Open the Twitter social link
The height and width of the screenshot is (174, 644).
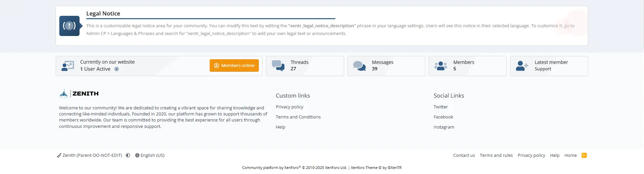click(x=441, y=107)
